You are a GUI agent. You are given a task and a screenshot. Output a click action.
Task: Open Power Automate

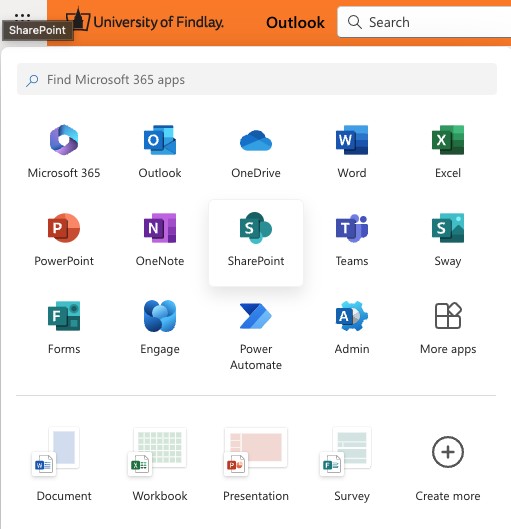256,336
